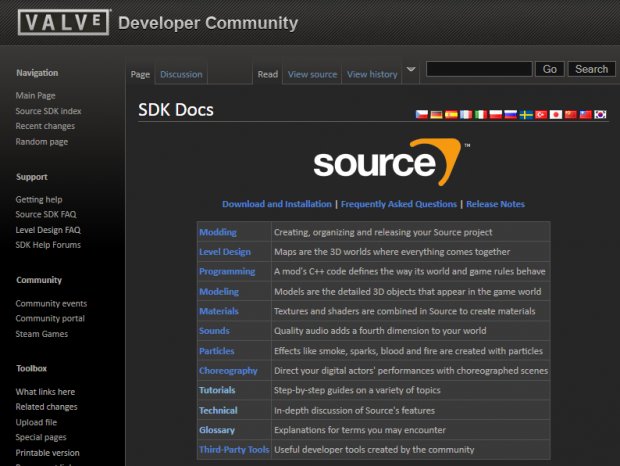Open Special pages link
The image size is (620, 466).
[41, 437]
